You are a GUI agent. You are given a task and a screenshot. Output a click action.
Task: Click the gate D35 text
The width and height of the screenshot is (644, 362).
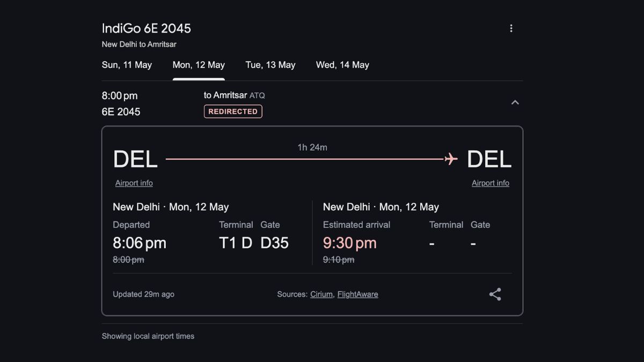pyautogui.click(x=274, y=243)
